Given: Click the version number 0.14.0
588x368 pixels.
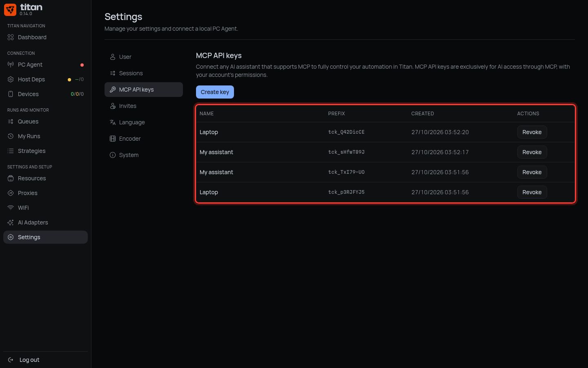Looking at the screenshot, I should click(26, 14).
